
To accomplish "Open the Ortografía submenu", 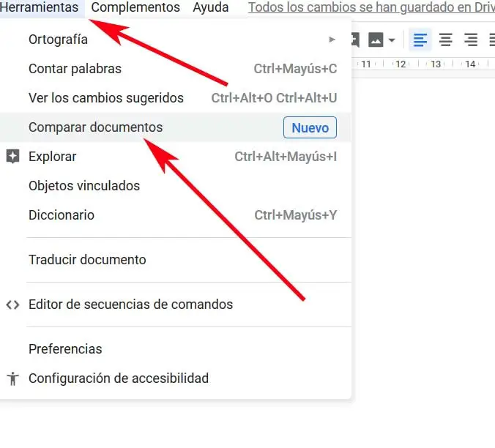I will pos(176,40).
